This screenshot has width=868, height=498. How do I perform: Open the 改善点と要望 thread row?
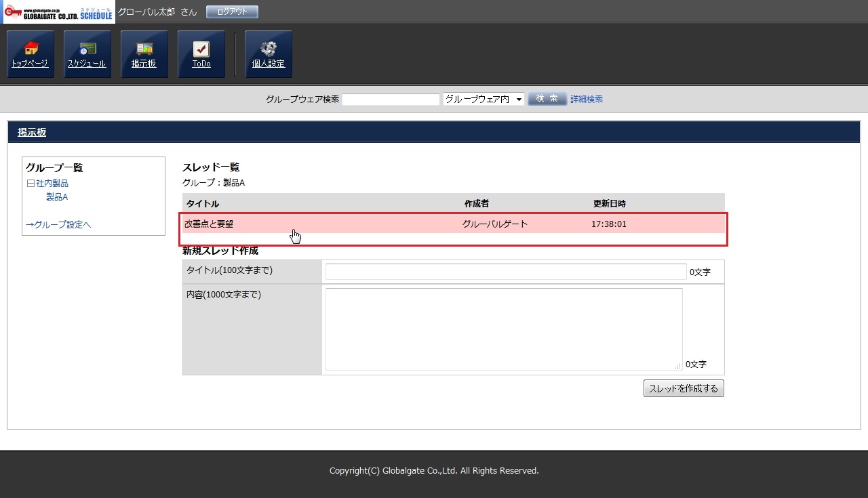coord(209,224)
